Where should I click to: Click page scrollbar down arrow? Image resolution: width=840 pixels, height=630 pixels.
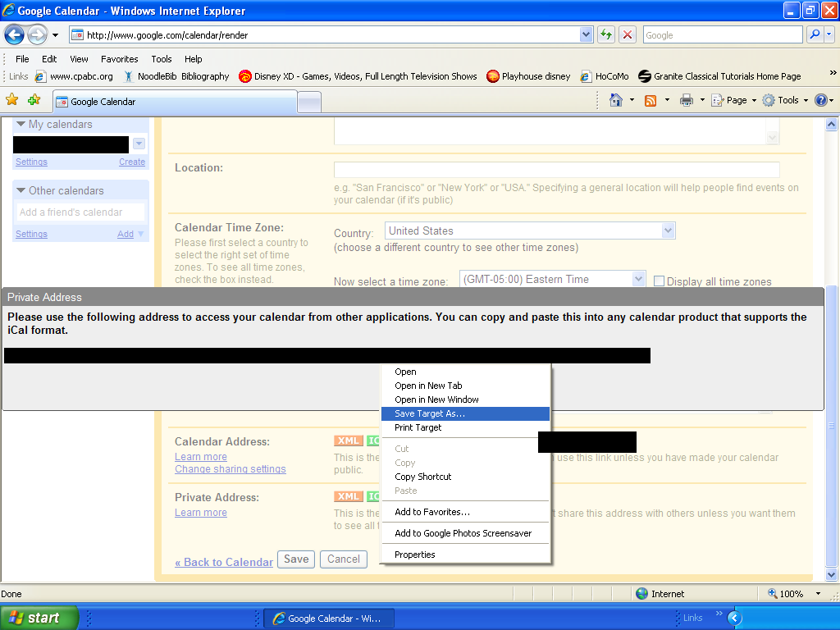point(831,574)
